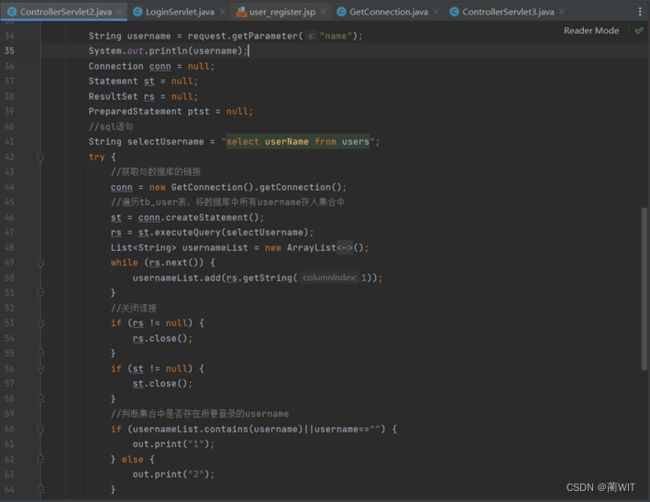650x502 pixels.
Task: Open the LoginServlet.java tab
Action: click(x=179, y=12)
